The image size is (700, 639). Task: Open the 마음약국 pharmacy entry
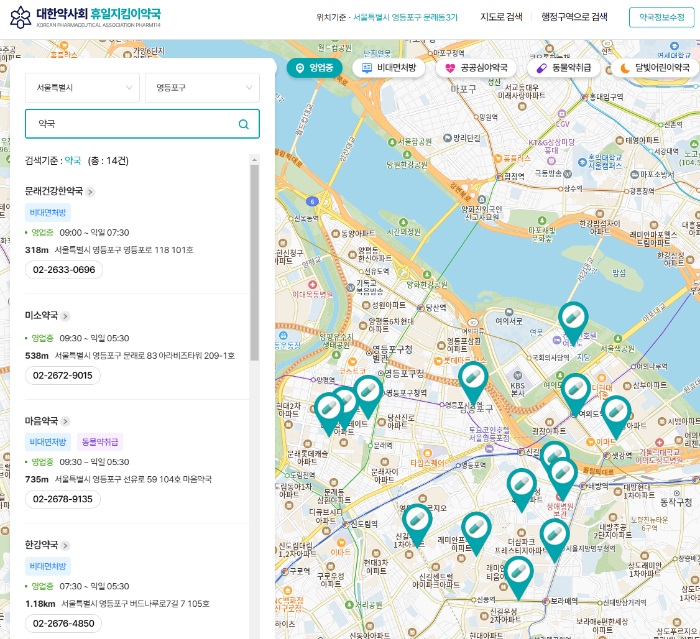(41, 421)
